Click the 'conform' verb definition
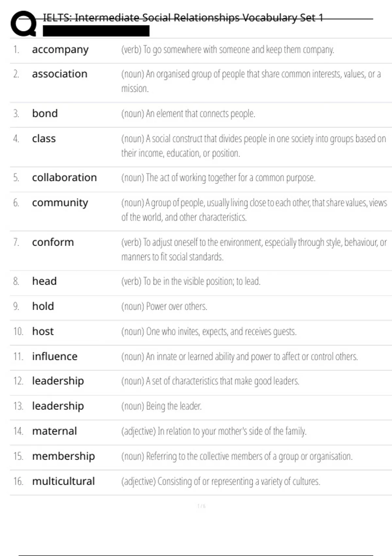Image resolution: width=392 pixels, height=556 pixels. click(x=254, y=249)
